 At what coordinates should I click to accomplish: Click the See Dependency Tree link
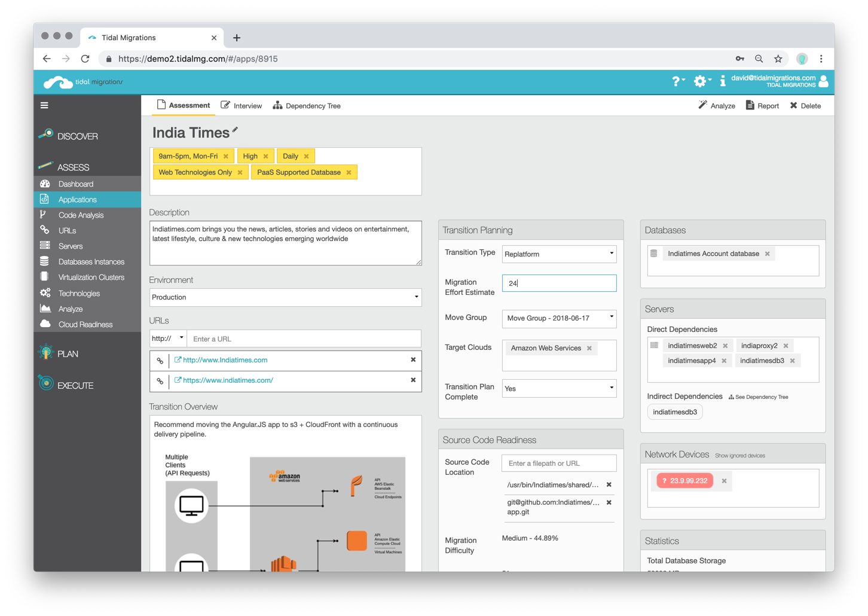click(758, 397)
